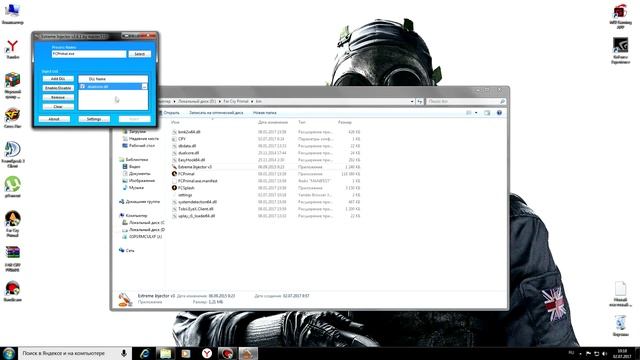Viewport: 640px width, 360px height.
Task: Click the Enable/Disable button
Action: coord(58,88)
